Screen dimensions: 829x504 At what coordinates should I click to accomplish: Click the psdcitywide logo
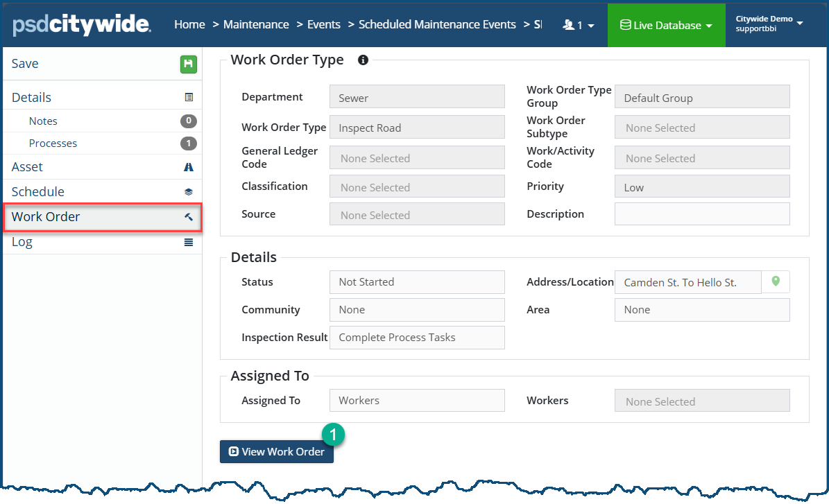81,24
